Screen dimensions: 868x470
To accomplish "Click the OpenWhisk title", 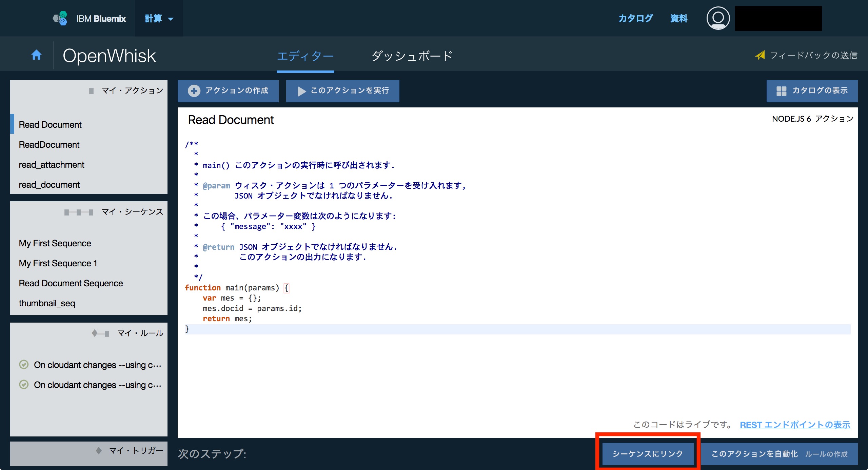I will pyautogui.click(x=109, y=56).
